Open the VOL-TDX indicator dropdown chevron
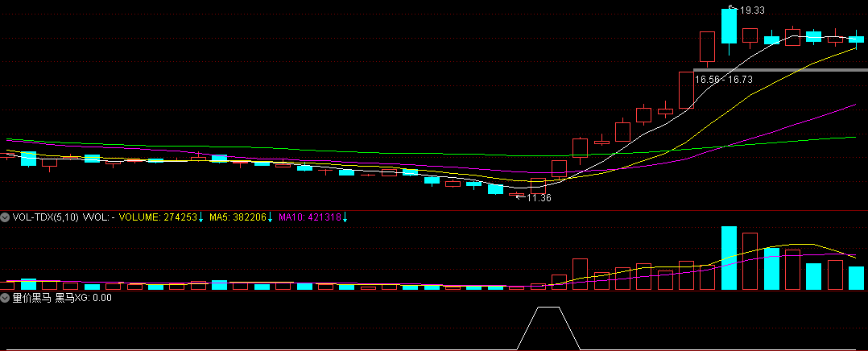The image size is (868, 351). (x=6, y=217)
